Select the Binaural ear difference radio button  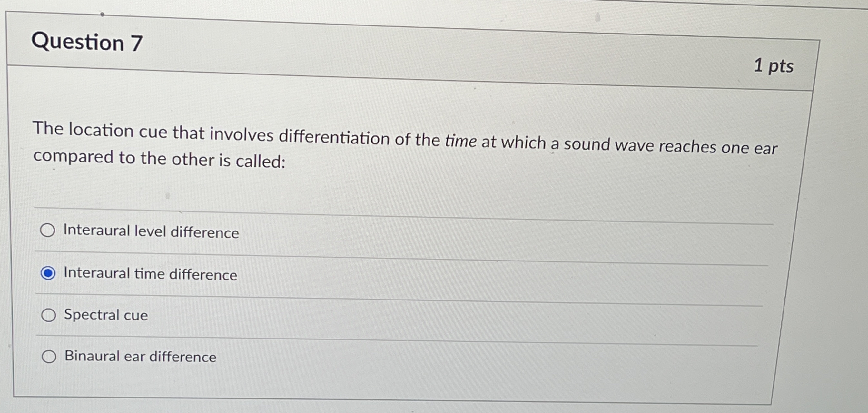coord(50,358)
